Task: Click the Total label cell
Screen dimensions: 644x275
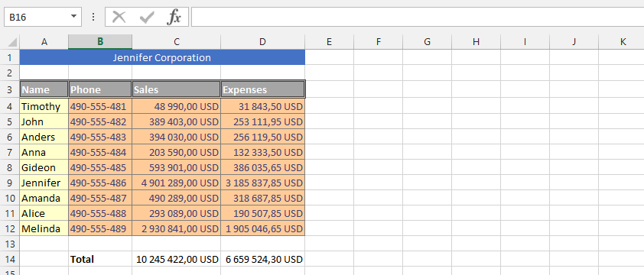Action: point(100,259)
